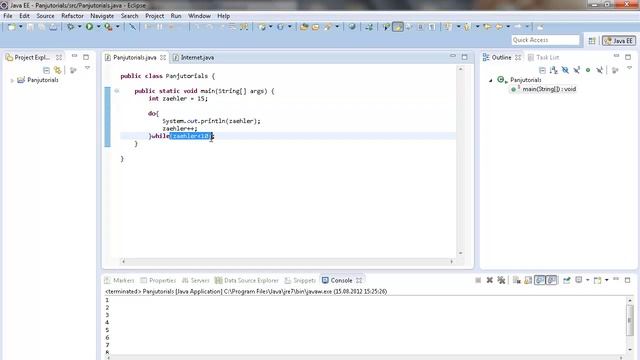Viewport: 640px width, 360px height.
Task: Switch to the Task List tab
Action: click(x=543, y=58)
